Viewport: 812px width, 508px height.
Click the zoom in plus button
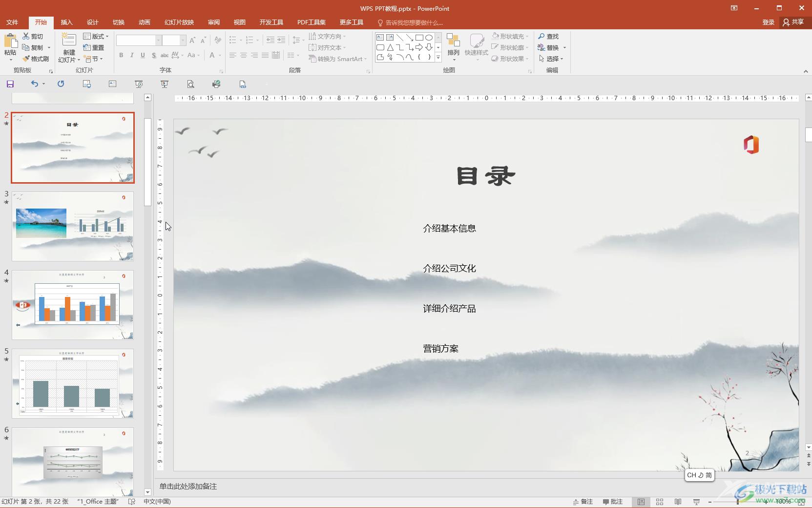[x=766, y=502]
